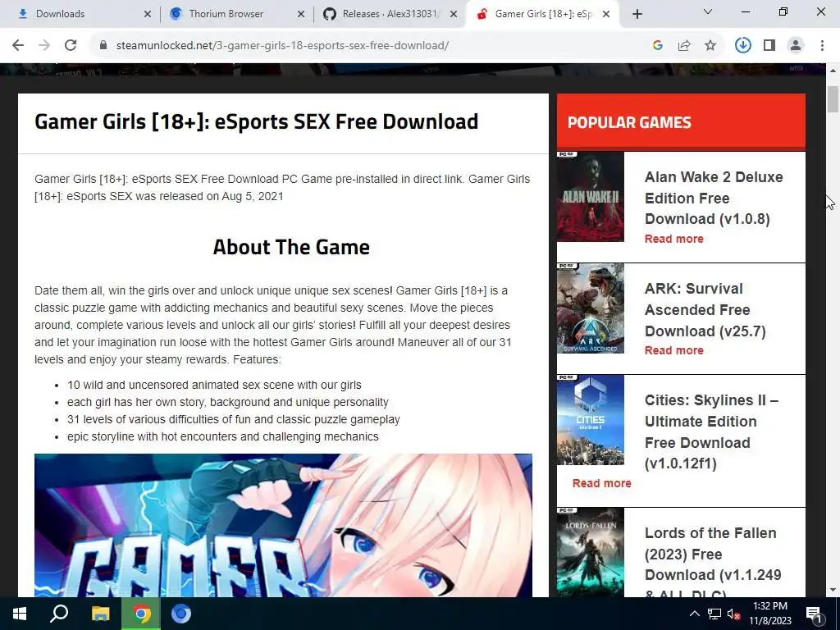The width and height of the screenshot is (840, 630).
Task: Bookmark this tab with star icon
Action: 710,46
